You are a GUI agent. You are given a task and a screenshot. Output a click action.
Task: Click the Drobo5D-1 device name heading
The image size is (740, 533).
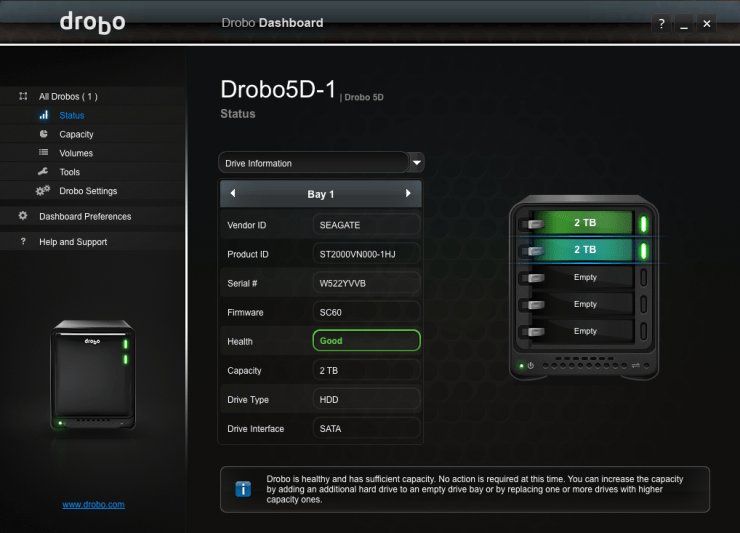(278, 89)
